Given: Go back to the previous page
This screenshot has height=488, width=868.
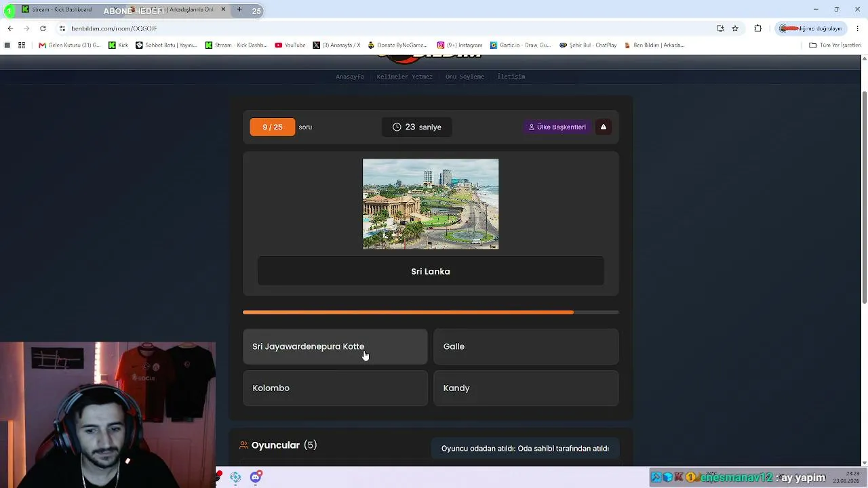Looking at the screenshot, I should click(x=10, y=28).
